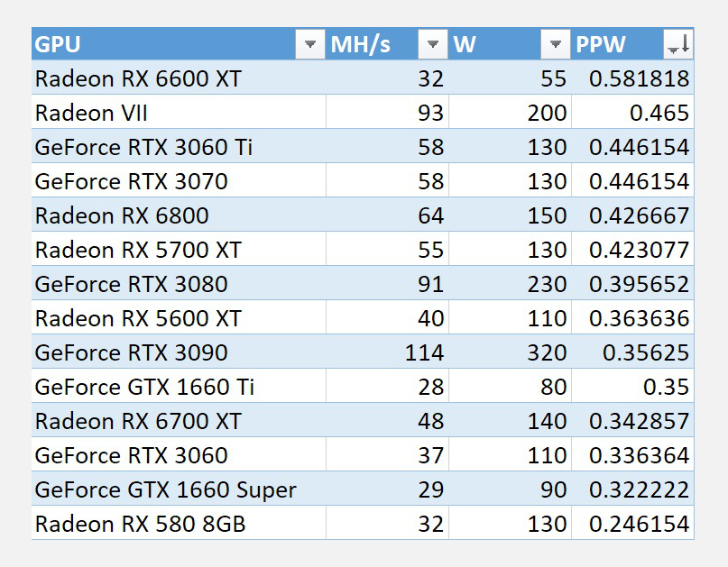Select the GeForce RTX 3060 Ti cell
The height and width of the screenshot is (567, 728).
point(179,147)
